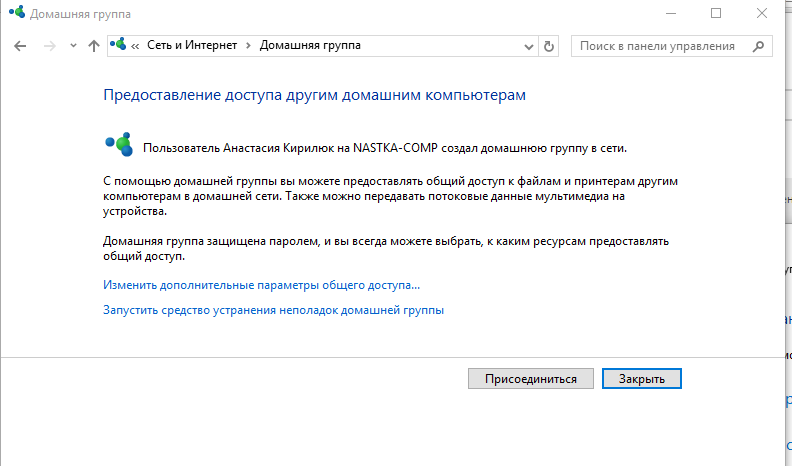Screen dimensions: 792x466
Task: Click the 'Закрыть' button
Action: click(x=641, y=379)
